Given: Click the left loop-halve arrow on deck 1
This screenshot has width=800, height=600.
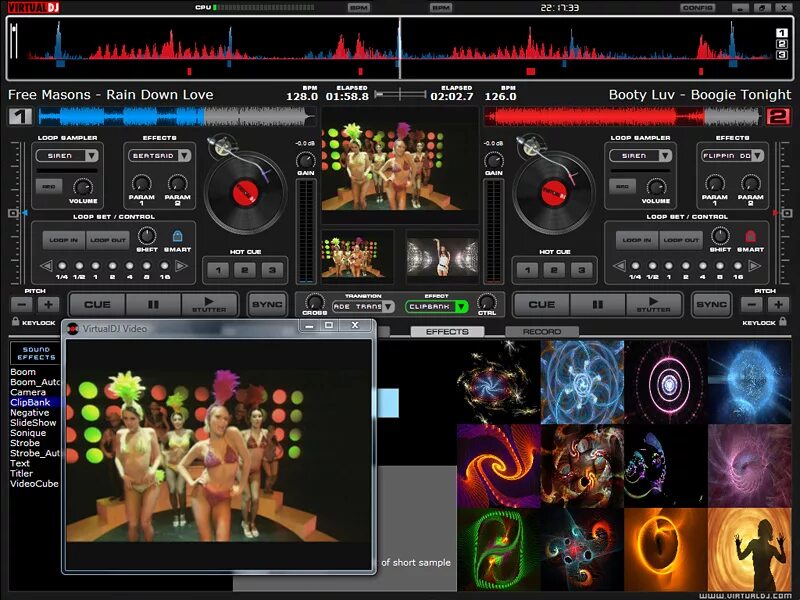Looking at the screenshot, I should click(45, 264).
